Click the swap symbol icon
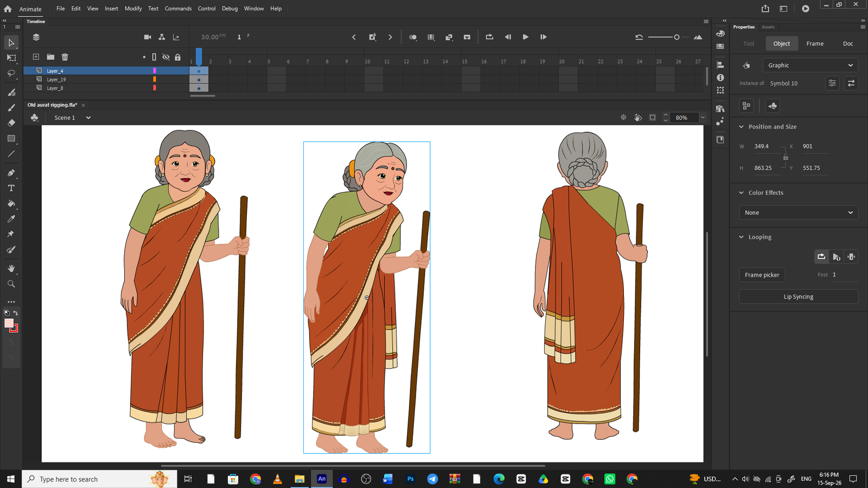 click(851, 84)
